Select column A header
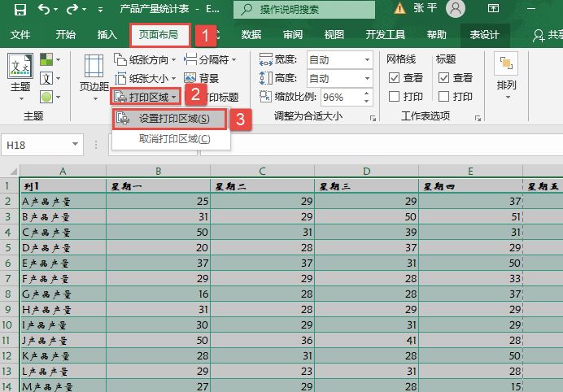 [x=63, y=172]
